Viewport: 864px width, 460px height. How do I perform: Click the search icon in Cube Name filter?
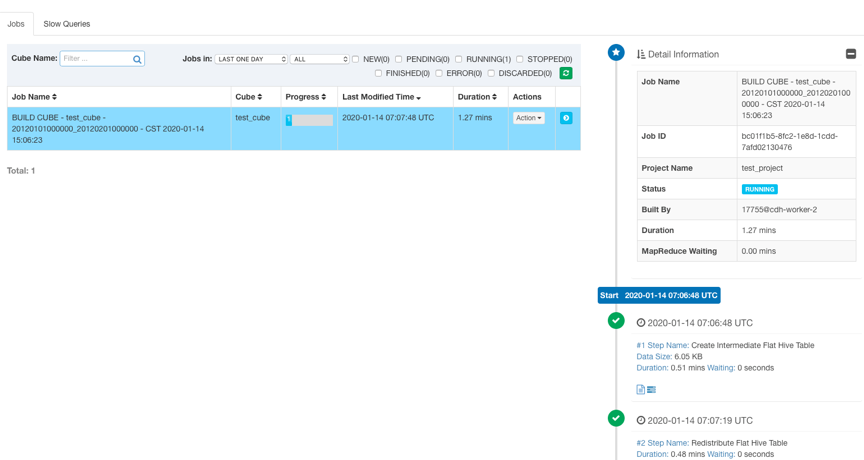tap(137, 60)
